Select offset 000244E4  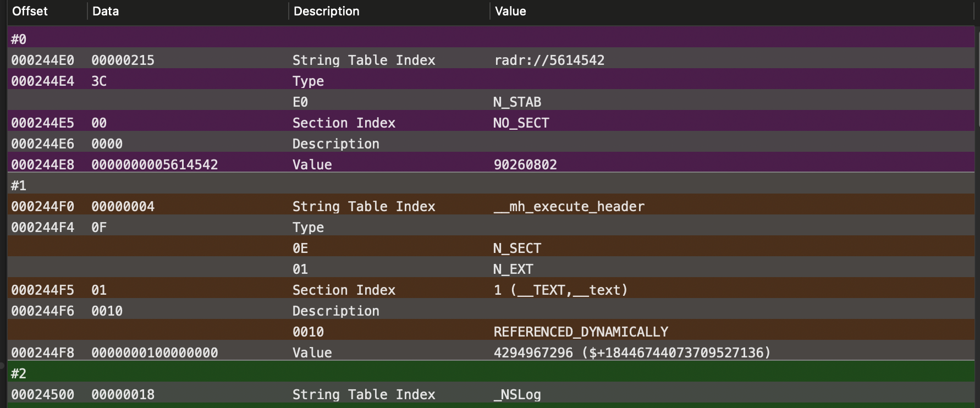click(43, 81)
